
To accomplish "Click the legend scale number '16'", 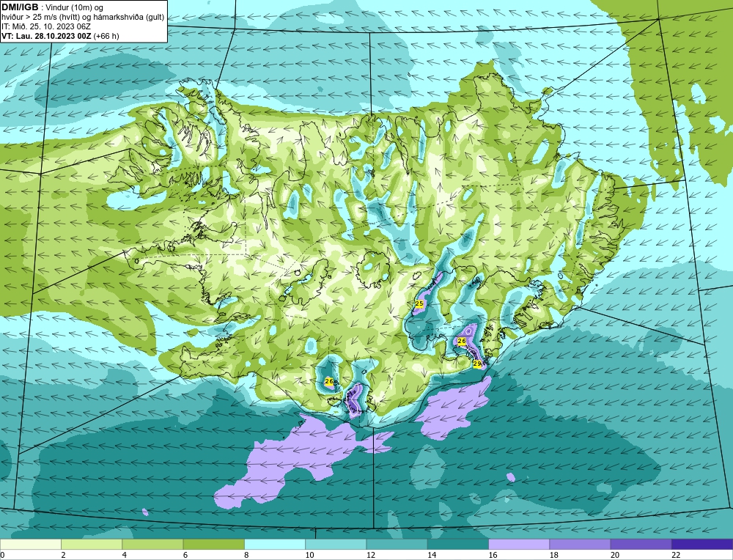I will 493,555.
